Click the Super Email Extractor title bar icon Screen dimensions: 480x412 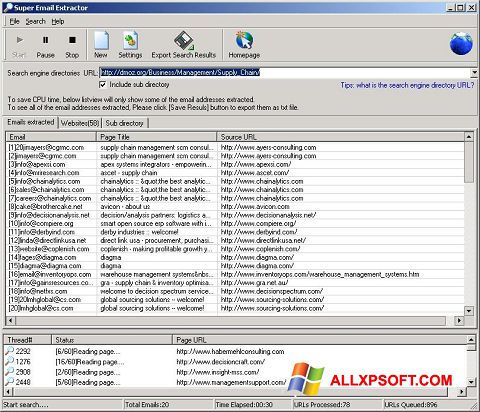tap(8, 7)
